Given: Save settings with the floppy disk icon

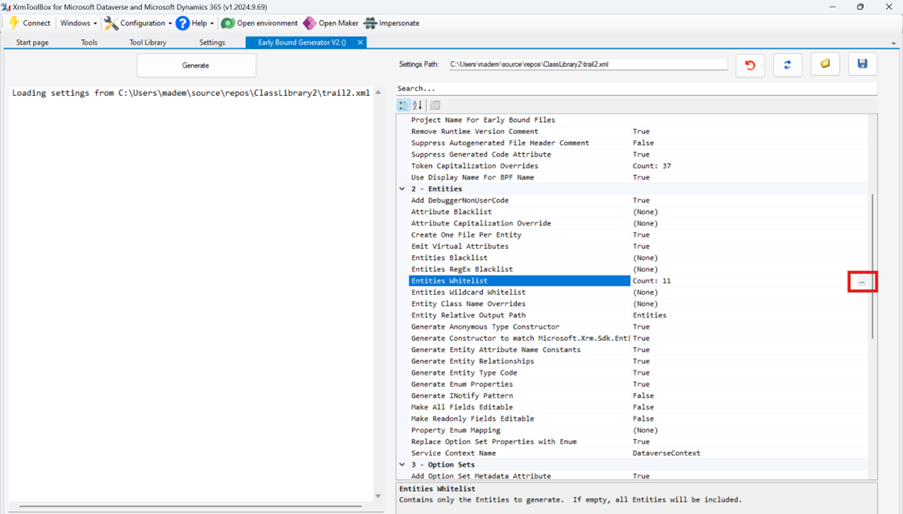Looking at the screenshot, I should point(862,65).
